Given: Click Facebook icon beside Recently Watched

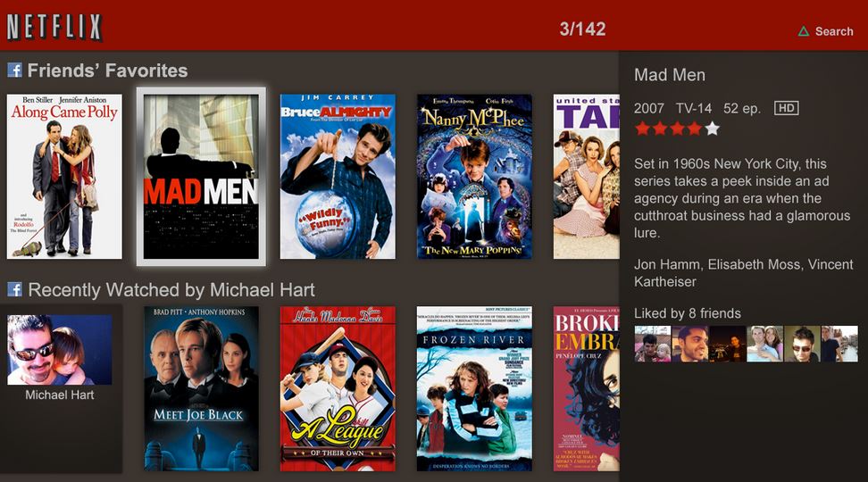Looking at the screenshot, I should [x=14, y=289].
